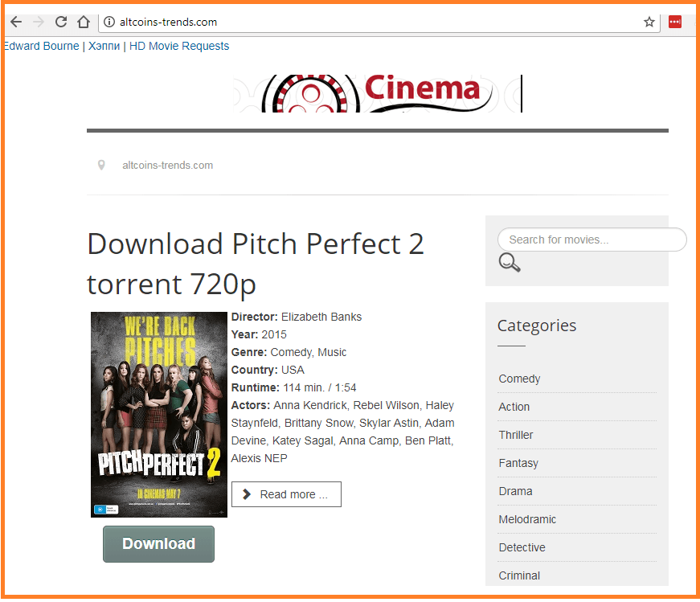Click the Cinema logo banner
This screenshot has height=602, width=700.
click(x=378, y=93)
